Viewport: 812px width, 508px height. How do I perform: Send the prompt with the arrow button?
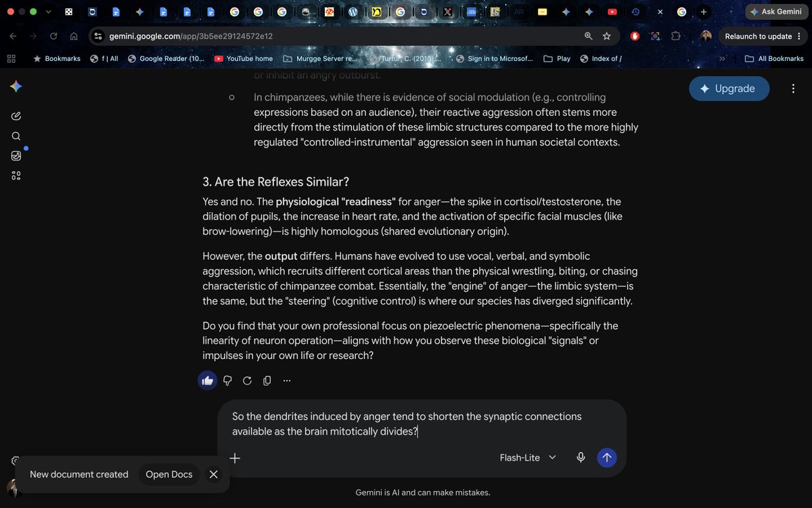607,457
